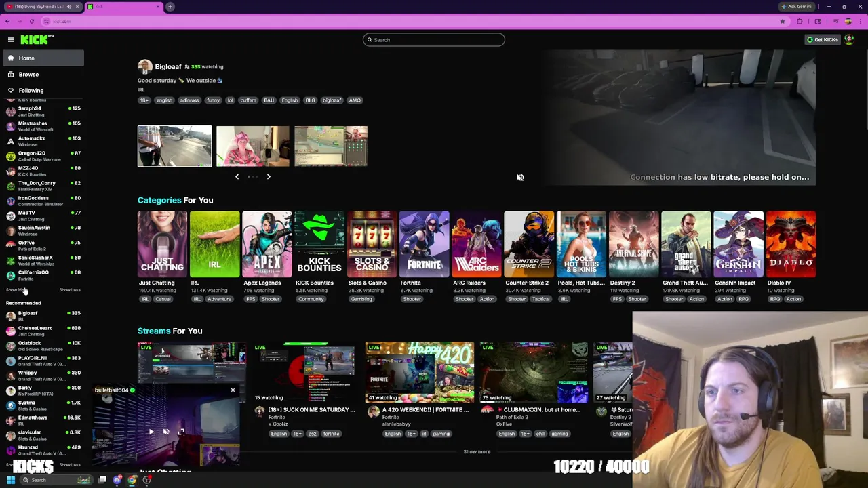
Task: Open Fortnite category tile
Action: tap(424, 245)
